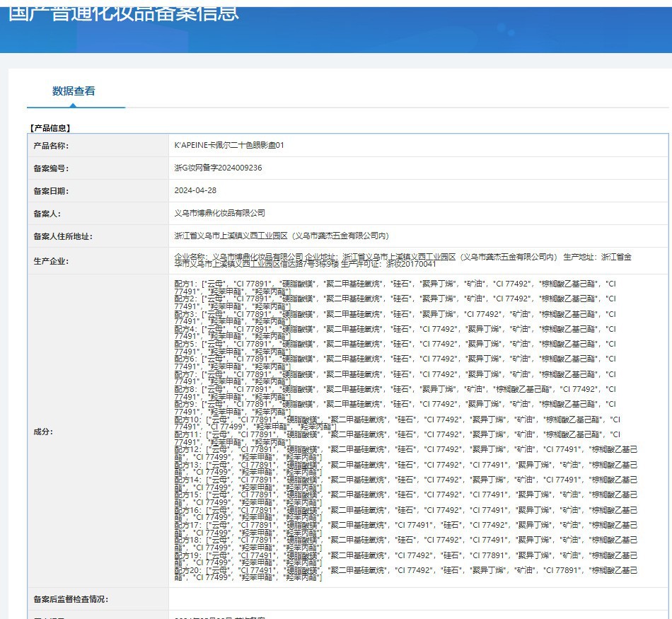Click the 备案编号 label
672x619 pixels.
tap(51, 168)
